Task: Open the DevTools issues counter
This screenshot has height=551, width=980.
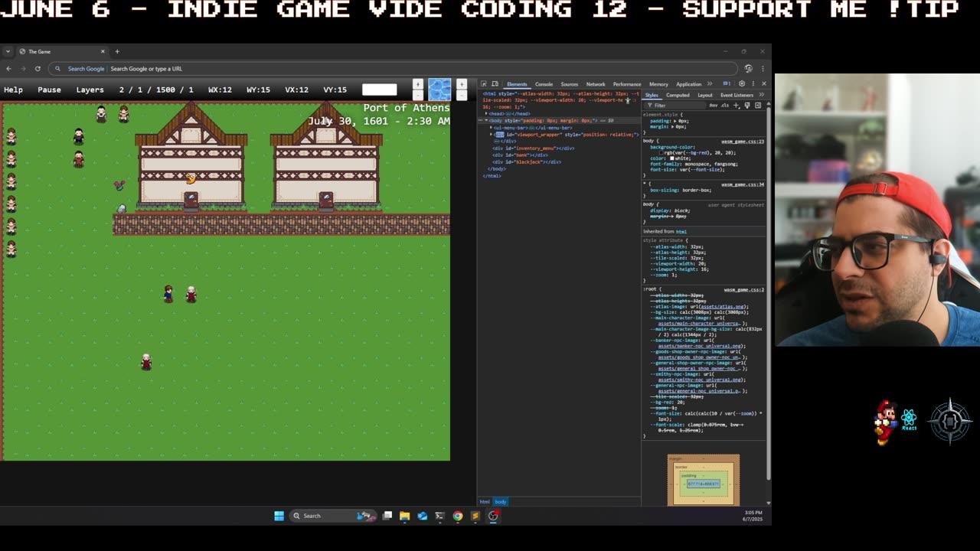Action: click(x=727, y=84)
